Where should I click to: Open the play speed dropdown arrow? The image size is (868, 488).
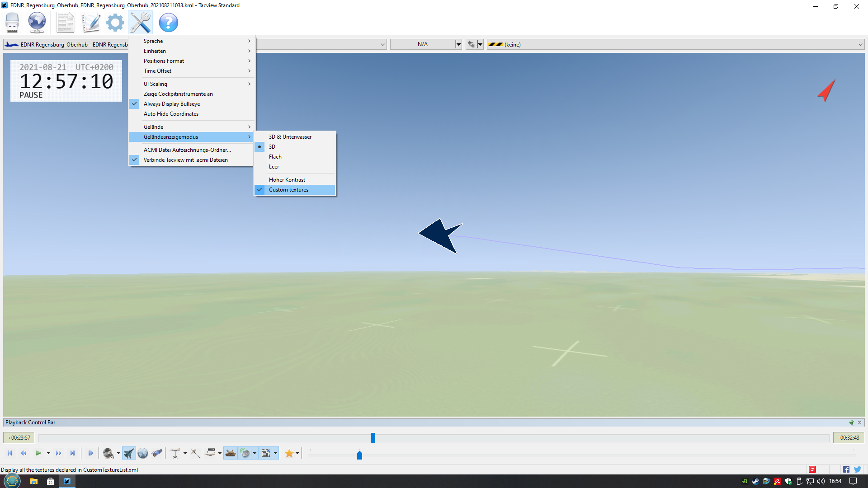(48, 453)
